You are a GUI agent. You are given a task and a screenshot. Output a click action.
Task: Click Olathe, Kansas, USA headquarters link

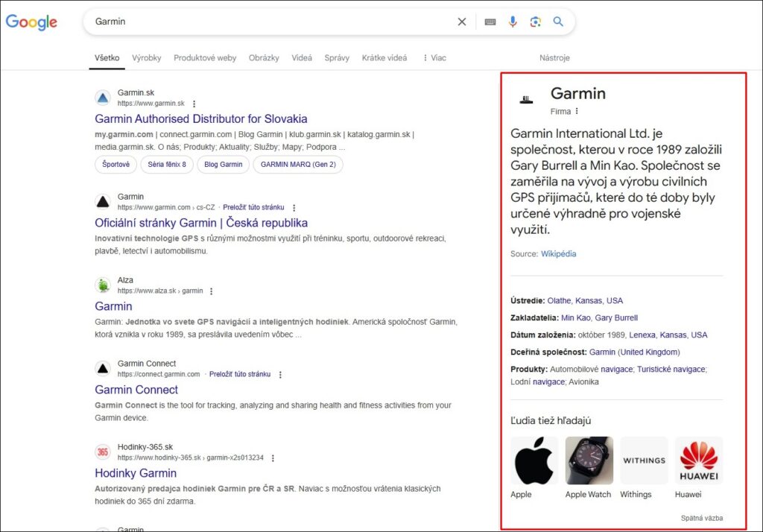(585, 301)
